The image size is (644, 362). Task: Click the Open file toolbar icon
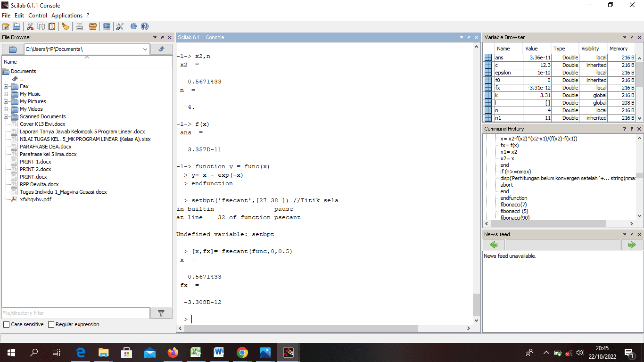coord(17,26)
